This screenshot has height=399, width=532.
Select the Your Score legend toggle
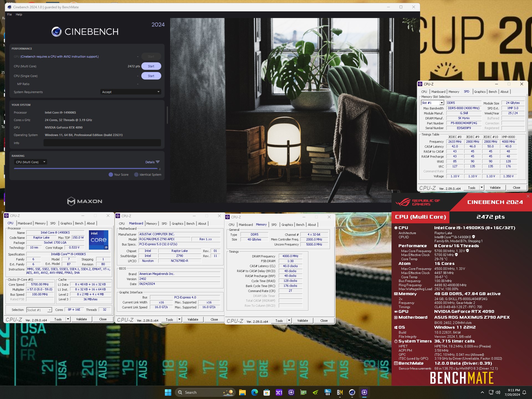[119, 175]
